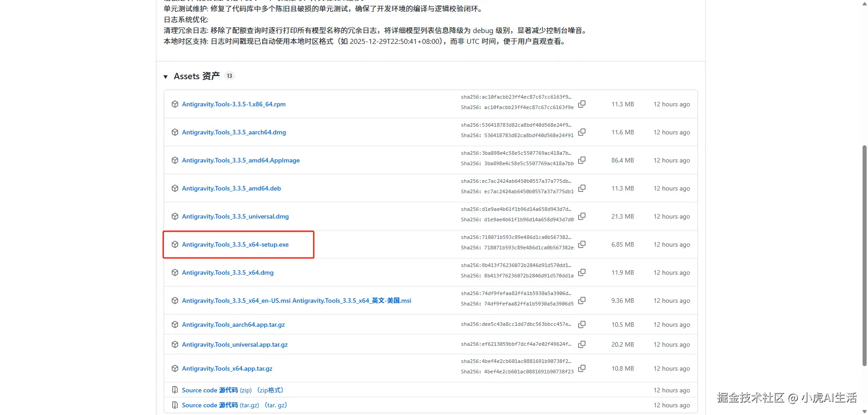Download Antigravity.Tools_3.3.5_universal.dmg
The width and height of the screenshot is (868, 415).
coord(236,216)
